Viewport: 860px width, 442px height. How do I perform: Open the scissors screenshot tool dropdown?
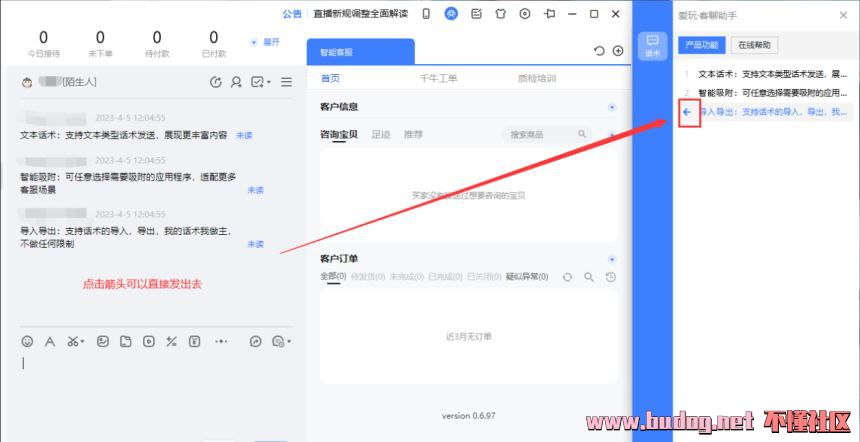coord(75,342)
